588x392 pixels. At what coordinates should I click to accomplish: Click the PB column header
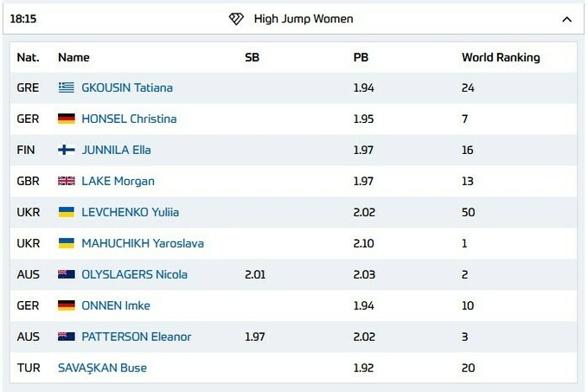[361, 57]
